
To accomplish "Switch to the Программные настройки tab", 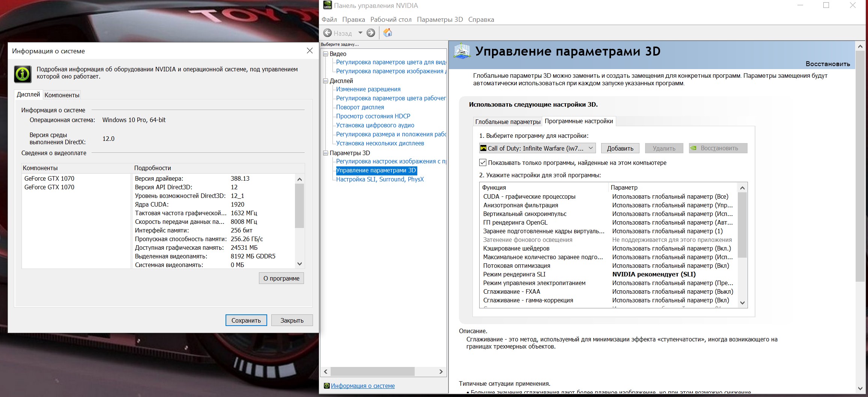I will (579, 121).
